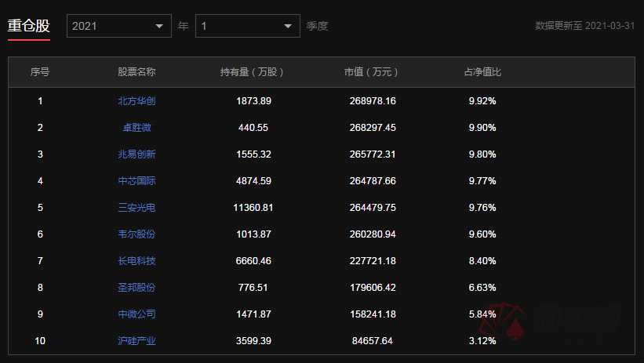
Task: Click the 市值（万元） column header
Action: tap(371, 72)
